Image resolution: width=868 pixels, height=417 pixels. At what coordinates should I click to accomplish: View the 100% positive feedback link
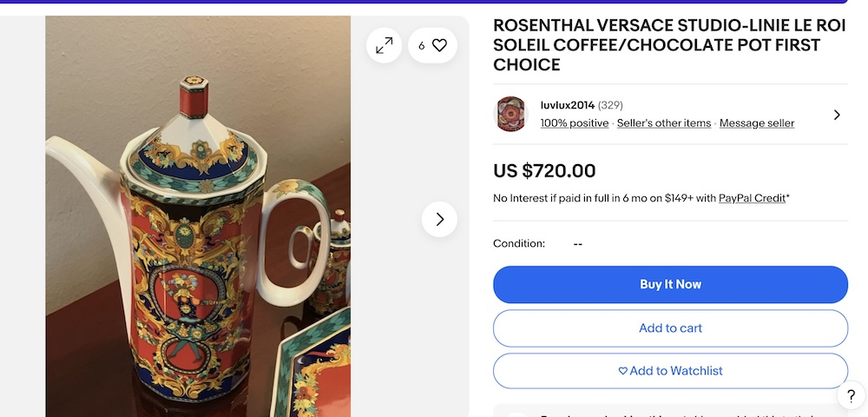click(574, 123)
